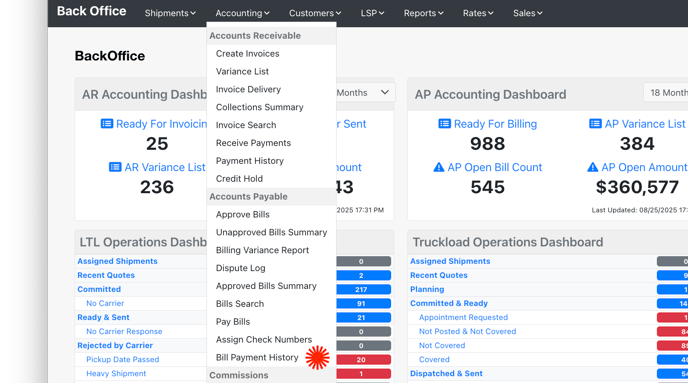Image resolution: width=688 pixels, height=383 pixels.
Task: Click Pickup Date Passed link
Action: click(122, 359)
